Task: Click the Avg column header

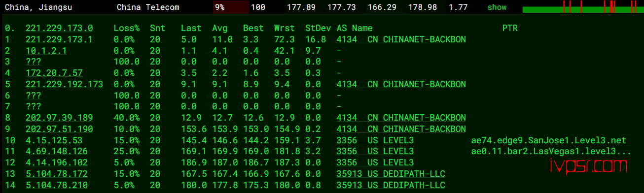Action: click(x=220, y=28)
